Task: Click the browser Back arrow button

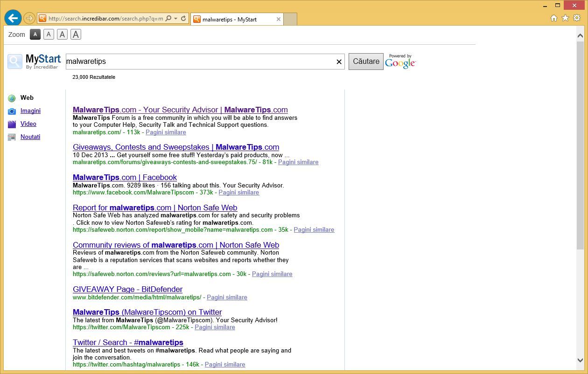Action: pyautogui.click(x=13, y=18)
